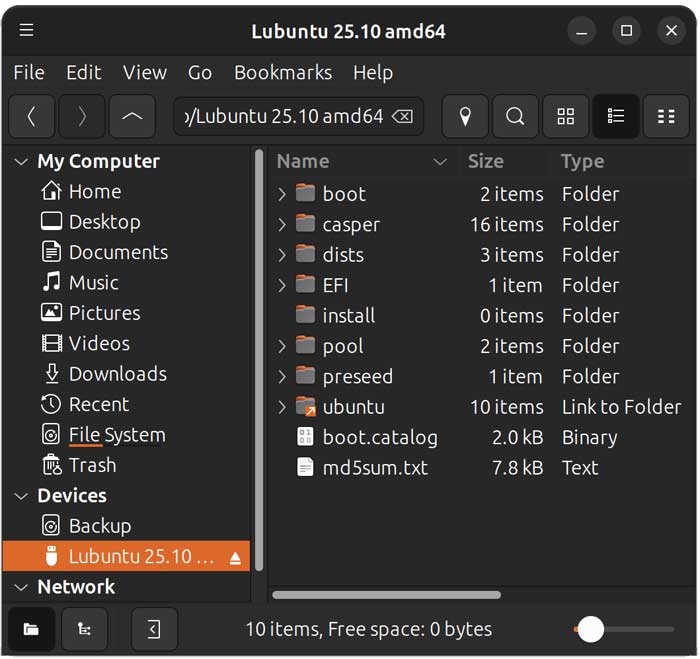Viewport: 700px width, 659px height.
Task: Sort by the Size column header
Action: tap(504, 161)
